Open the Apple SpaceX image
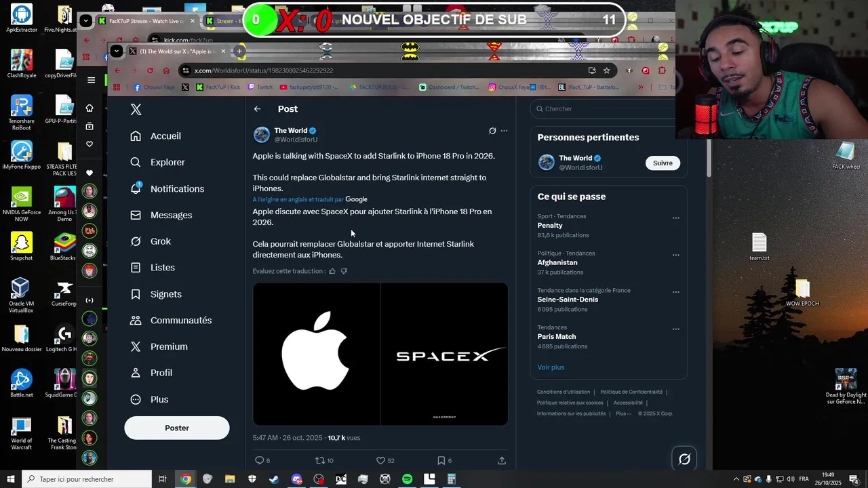The width and height of the screenshot is (868, 488). [380, 354]
